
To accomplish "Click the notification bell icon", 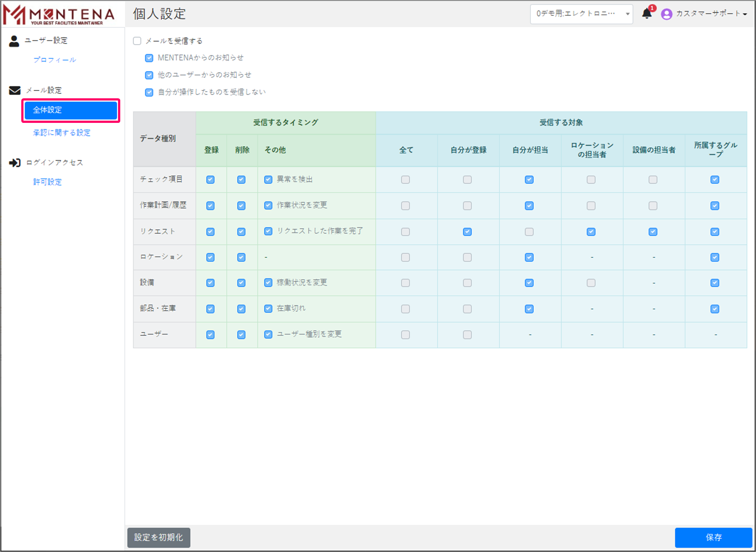I will coord(646,14).
